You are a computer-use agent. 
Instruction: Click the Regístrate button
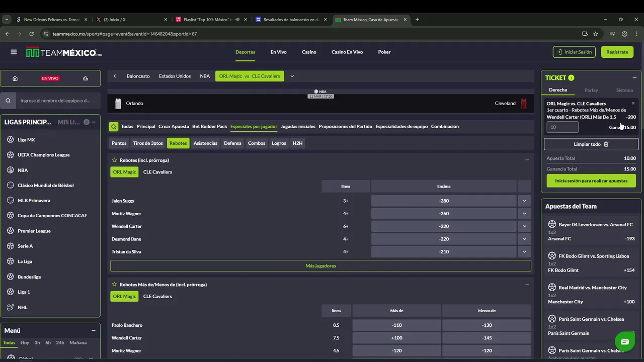point(617,52)
